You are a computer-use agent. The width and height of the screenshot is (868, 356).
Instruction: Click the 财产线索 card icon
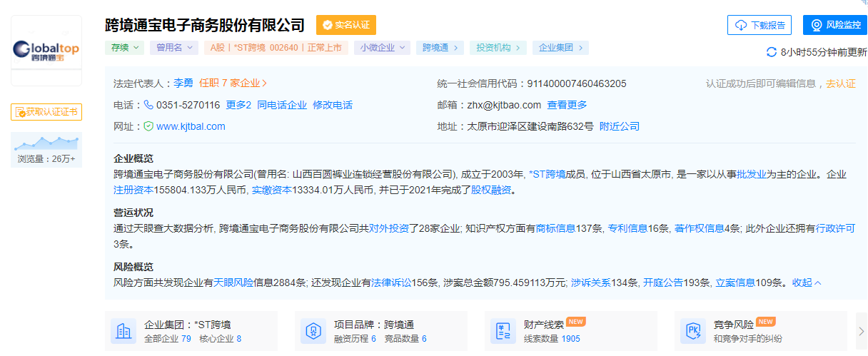503,331
